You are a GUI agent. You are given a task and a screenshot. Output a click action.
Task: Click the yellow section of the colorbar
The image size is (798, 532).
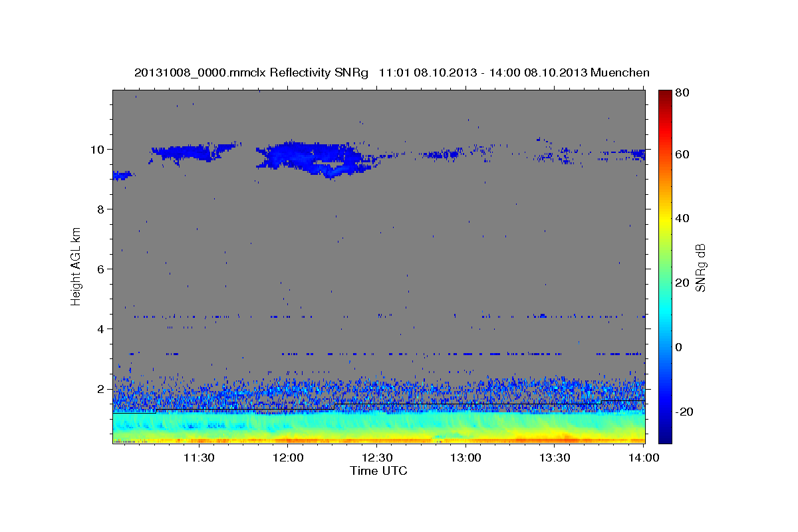click(x=665, y=219)
